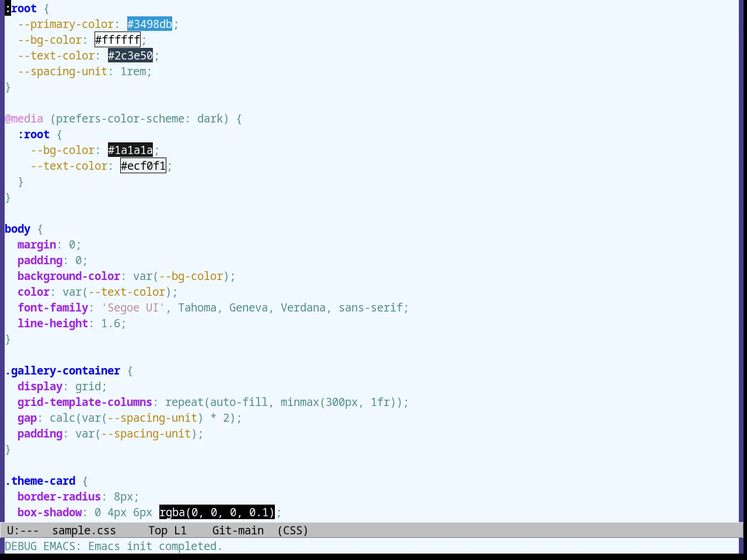Click the grid-template-columns property
The width and height of the screenshot is (747, 560).
(85, 402)
